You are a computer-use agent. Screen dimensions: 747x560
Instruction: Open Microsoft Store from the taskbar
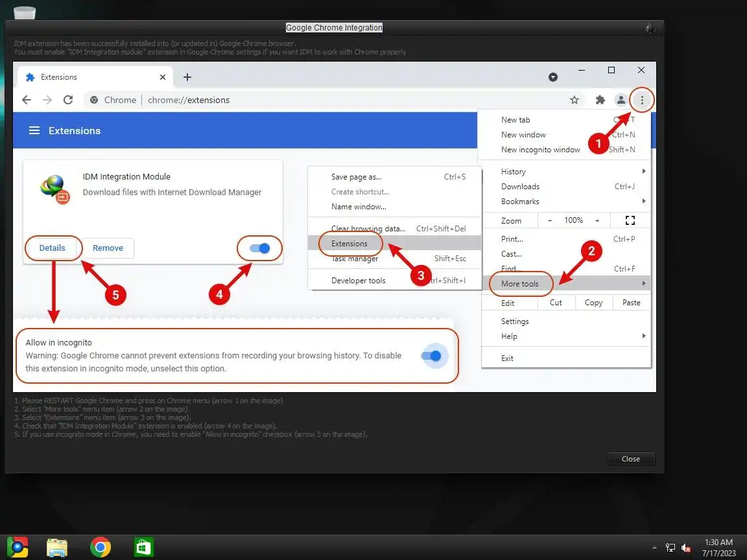point(143,547)
